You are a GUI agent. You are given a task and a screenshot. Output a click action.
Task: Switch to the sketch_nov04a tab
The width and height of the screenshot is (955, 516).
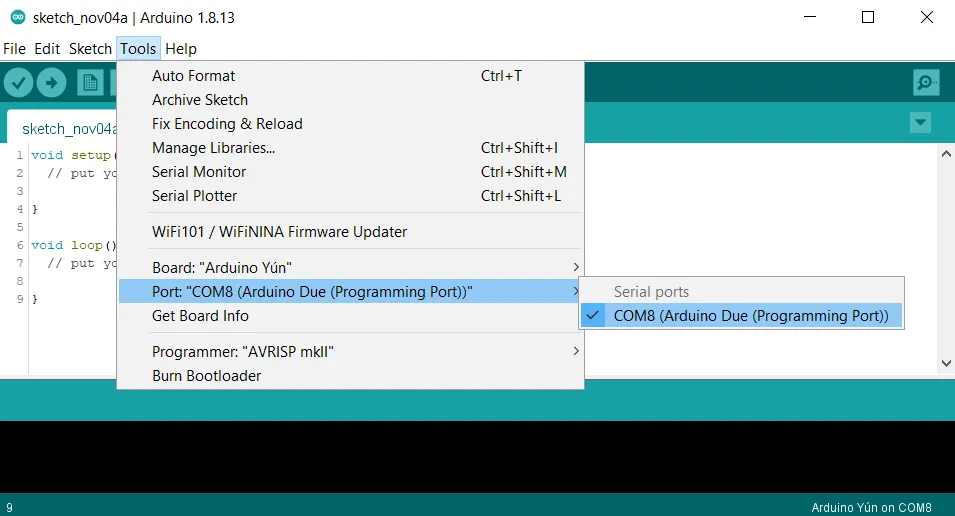[x=68, y=129]
